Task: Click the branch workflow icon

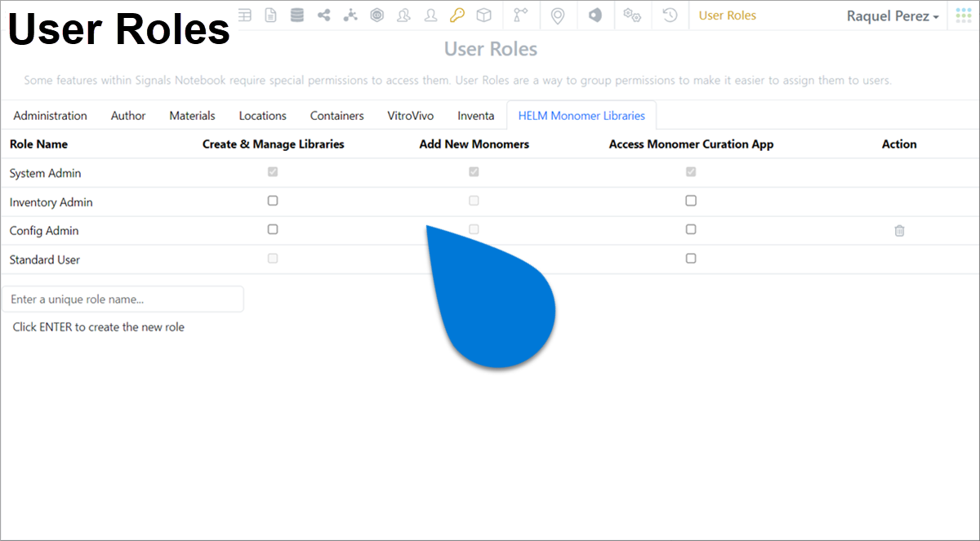Action: click(x=520, y=15)
